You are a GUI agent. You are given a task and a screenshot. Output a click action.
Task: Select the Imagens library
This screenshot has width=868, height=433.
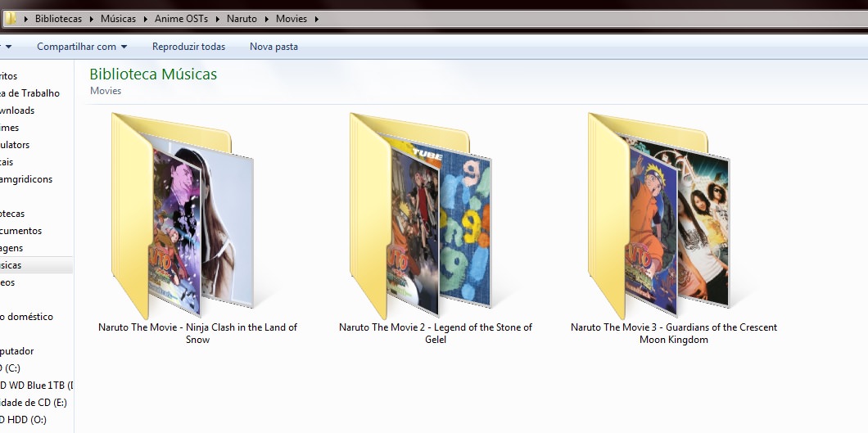11,247
